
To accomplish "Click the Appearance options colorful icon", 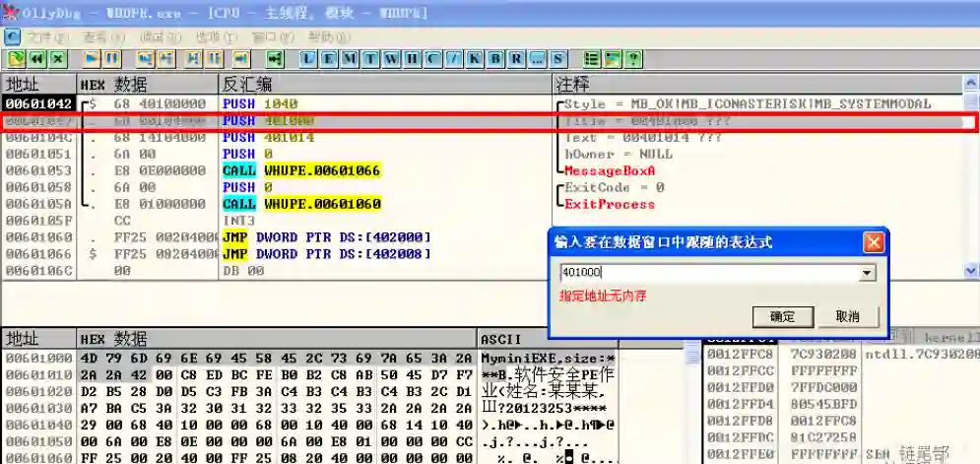I will point(613,59).
